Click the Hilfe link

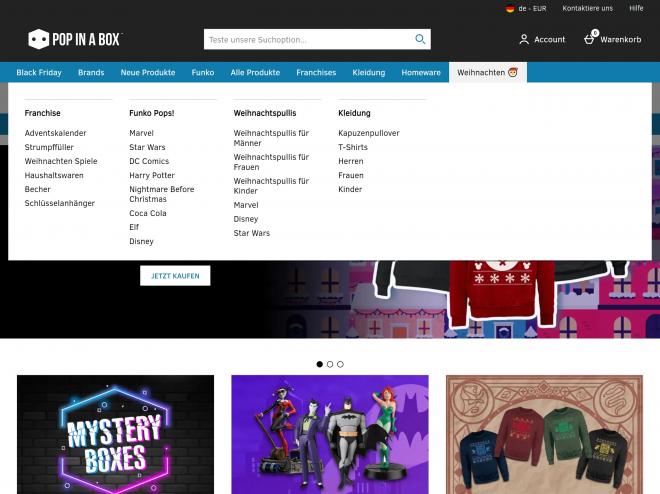tap(636, 8)
